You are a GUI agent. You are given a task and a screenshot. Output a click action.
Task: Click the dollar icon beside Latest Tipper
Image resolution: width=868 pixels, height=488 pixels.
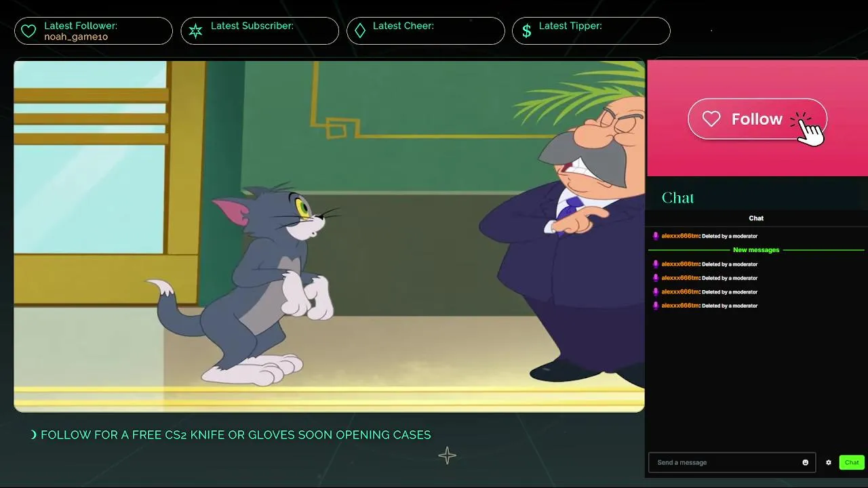tap(527, 31)
